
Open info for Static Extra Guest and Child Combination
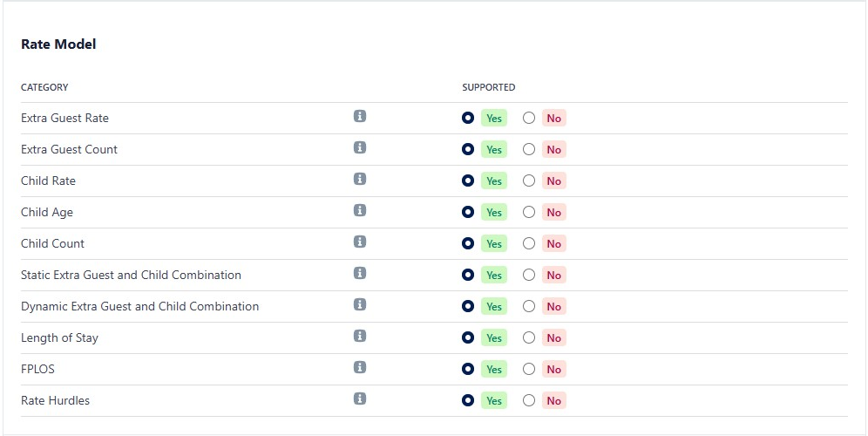click(360, 274)
